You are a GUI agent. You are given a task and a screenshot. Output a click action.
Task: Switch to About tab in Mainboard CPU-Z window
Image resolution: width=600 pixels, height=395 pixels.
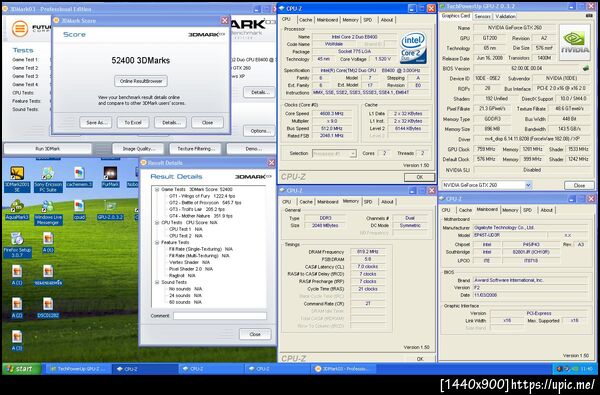[546, 210]
